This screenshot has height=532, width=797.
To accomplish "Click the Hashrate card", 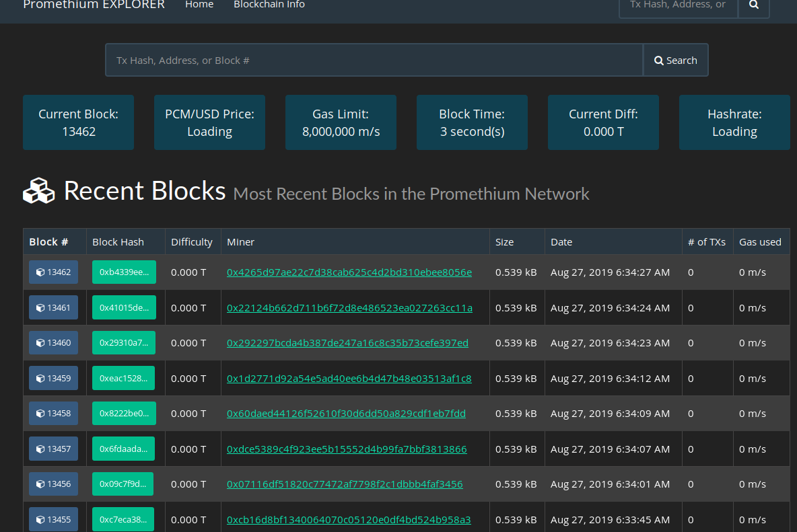I will [x=734, y=122].
